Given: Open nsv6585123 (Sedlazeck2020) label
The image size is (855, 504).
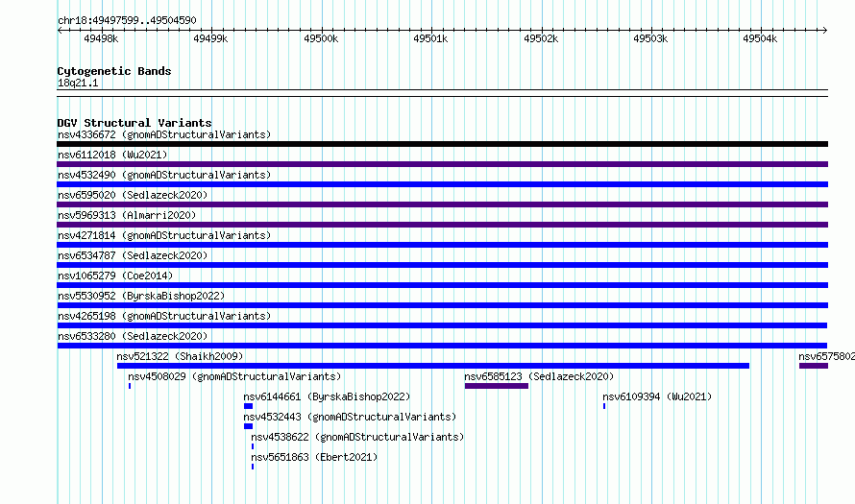Looking at the screenshot, I should pyautogui.click(x=539, y=376).
